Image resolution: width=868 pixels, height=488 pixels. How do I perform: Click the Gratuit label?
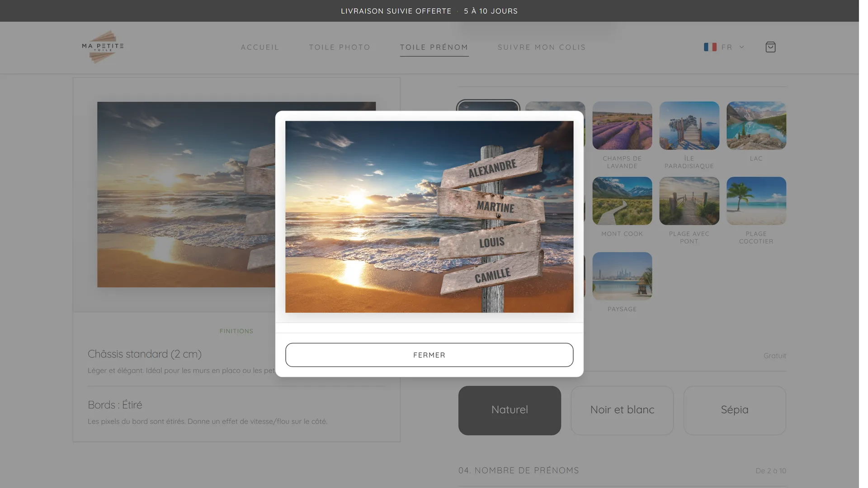coord(775,356)
